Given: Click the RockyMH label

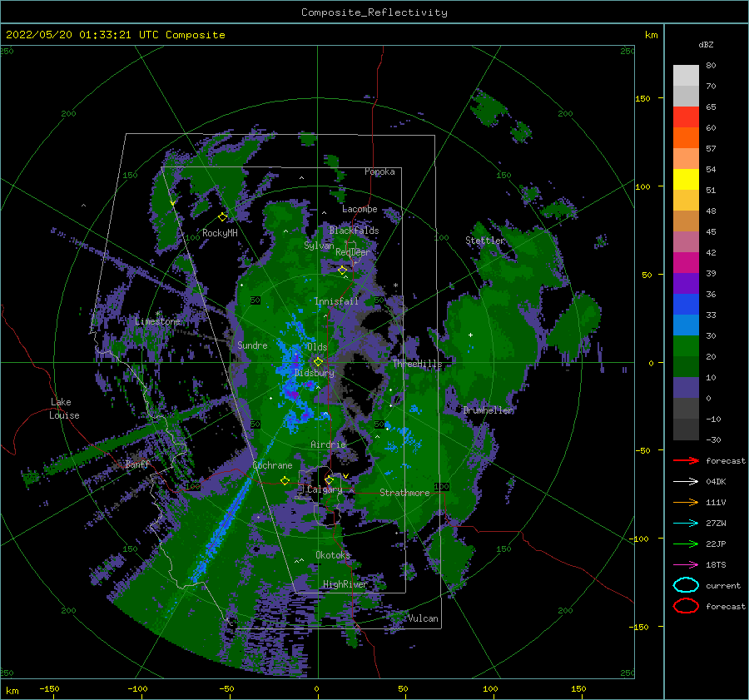Looking at the screenshot, I should 220,233.
